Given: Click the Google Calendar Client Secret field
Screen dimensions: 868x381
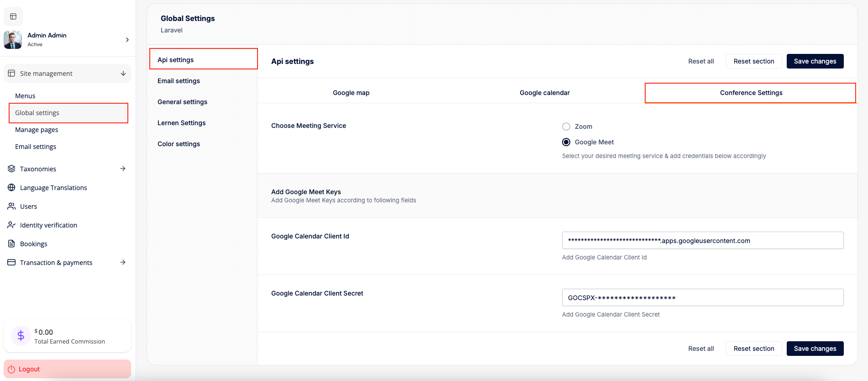Looking at the screenshot, I should [702, 298].
